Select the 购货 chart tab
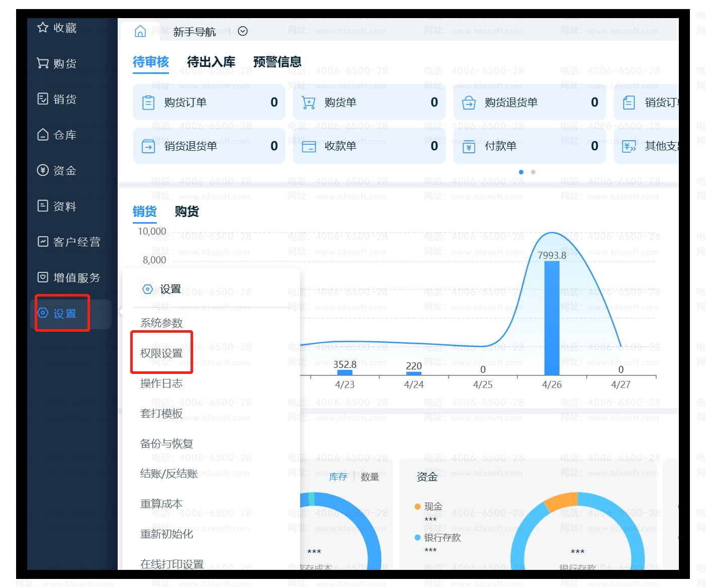Screen dimensions: 706x588 187,212
